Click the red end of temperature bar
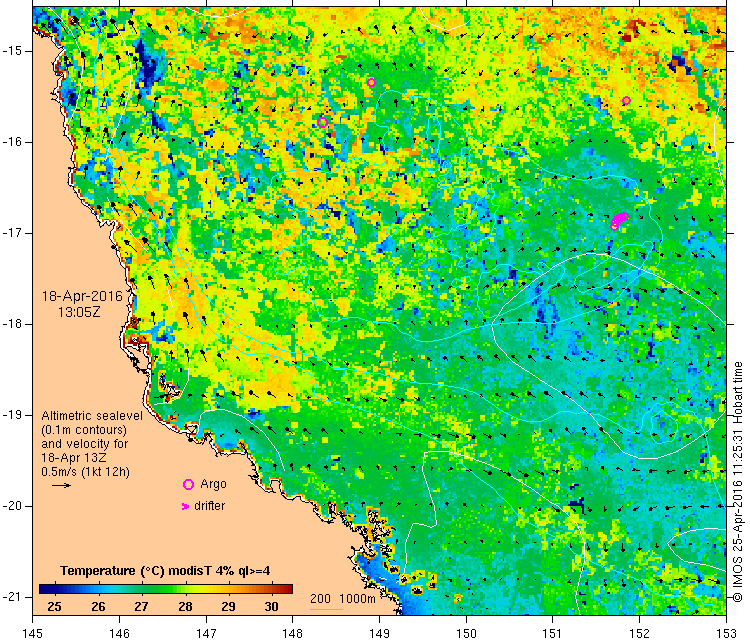The image size is (750, 640). [286, 589]
